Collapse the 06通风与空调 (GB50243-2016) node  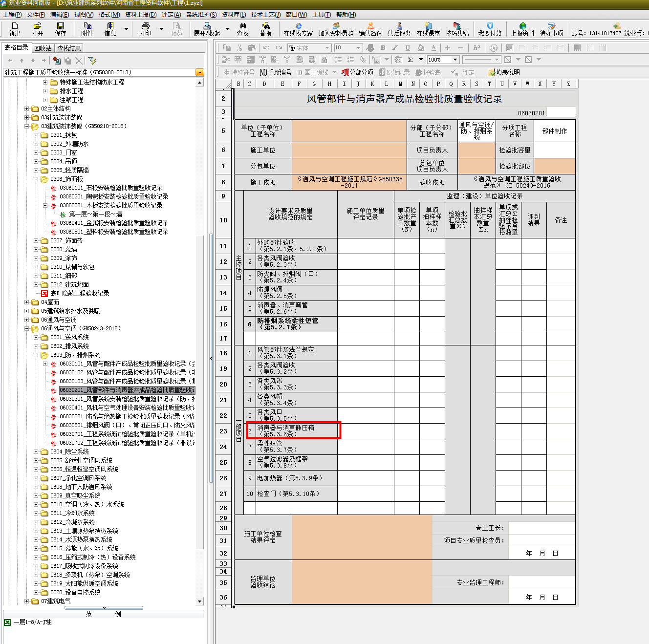pos(27,328)
